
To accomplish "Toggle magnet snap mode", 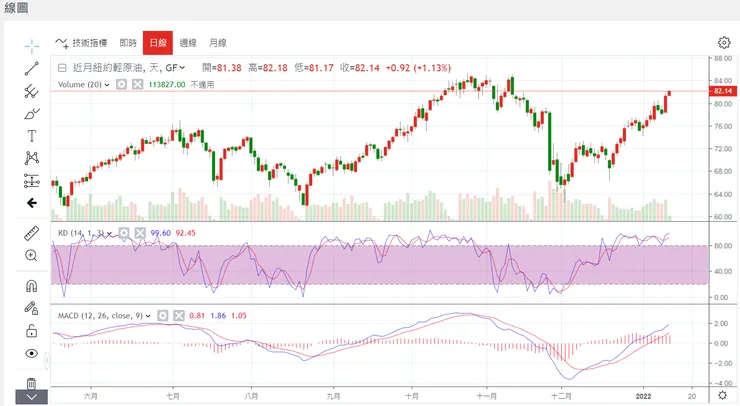I will (31, 285).
